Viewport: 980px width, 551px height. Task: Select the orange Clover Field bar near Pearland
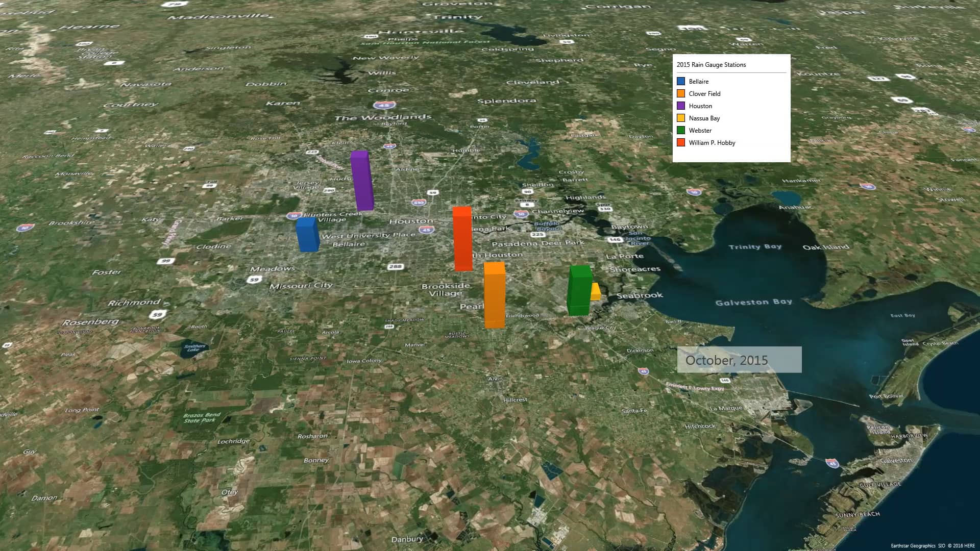(x=494, y=296)
